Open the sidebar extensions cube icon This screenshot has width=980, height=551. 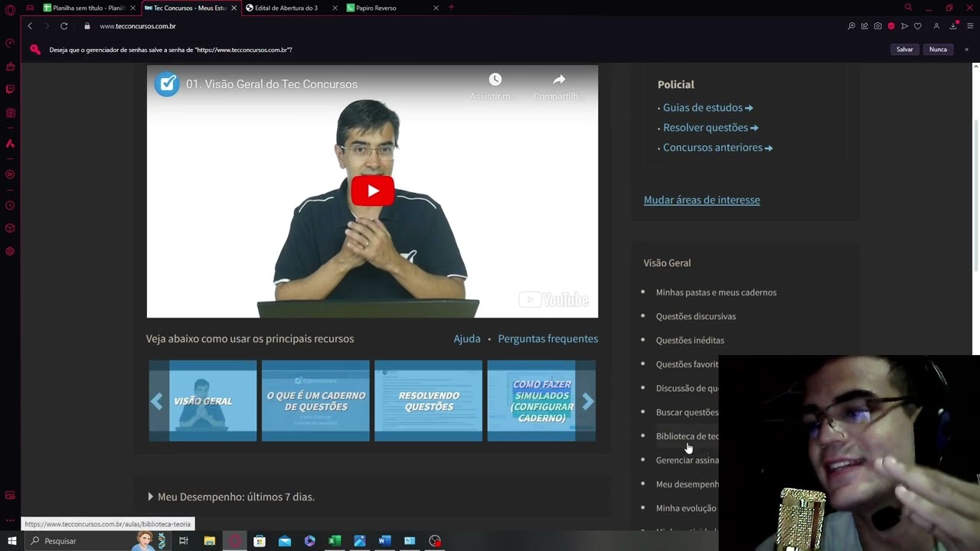click(10, 228)
